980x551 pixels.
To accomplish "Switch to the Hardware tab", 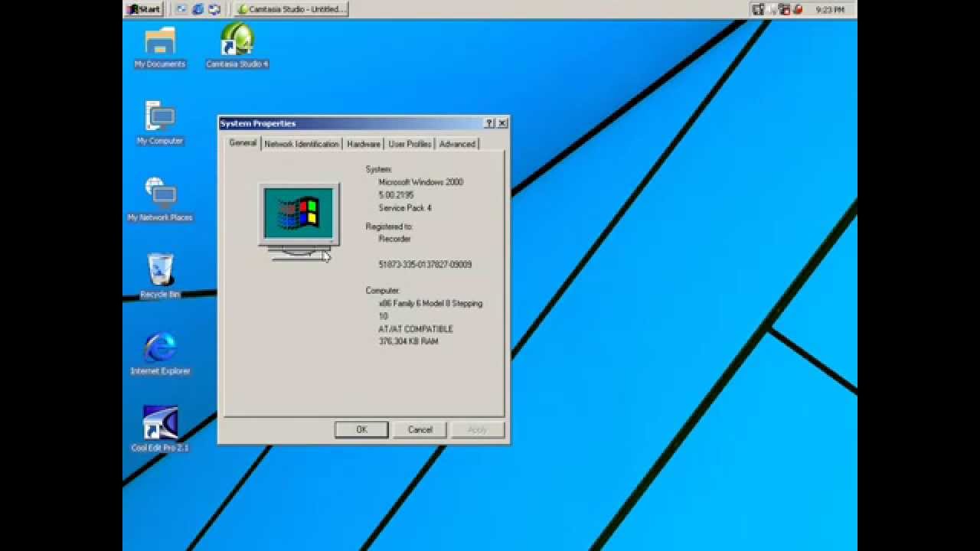I will (x=363, y=144).
